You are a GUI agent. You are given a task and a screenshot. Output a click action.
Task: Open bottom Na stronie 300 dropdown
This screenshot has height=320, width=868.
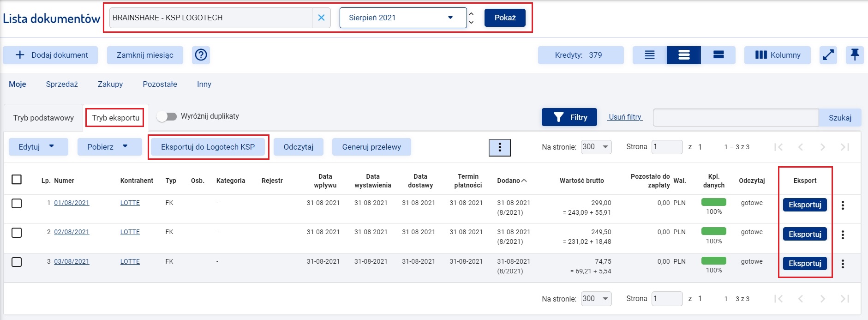tap(596, 299)
